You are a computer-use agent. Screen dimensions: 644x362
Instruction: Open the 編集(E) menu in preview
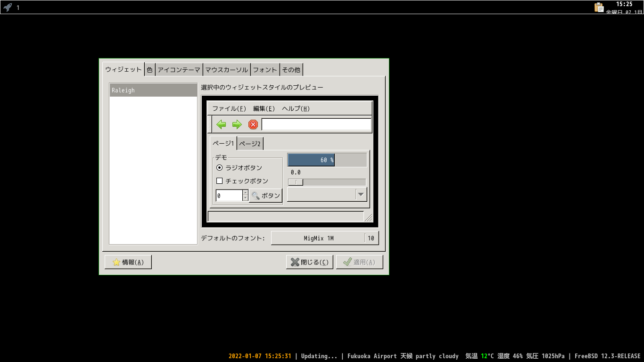264,108
